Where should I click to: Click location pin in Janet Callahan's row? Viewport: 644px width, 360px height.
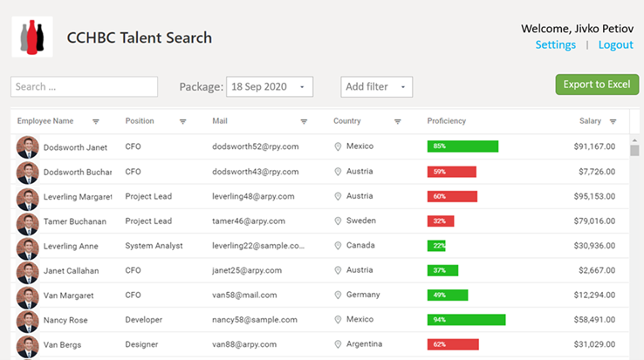click(x=338, y=270)
